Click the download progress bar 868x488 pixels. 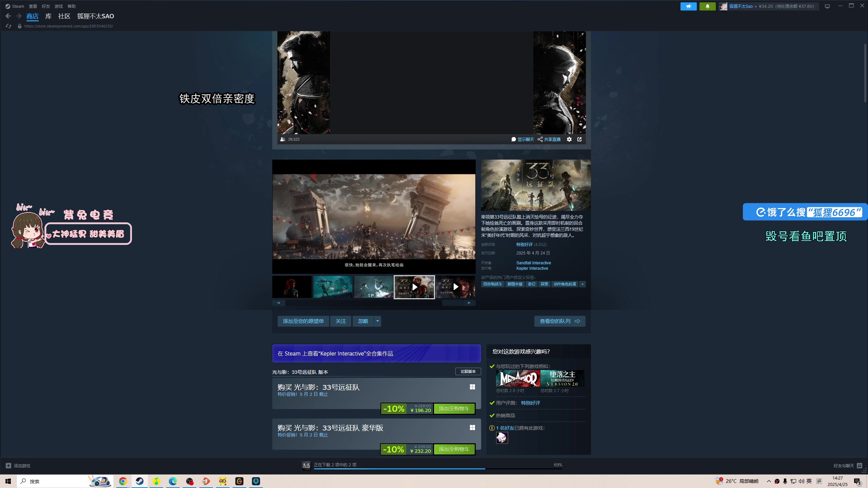coord(438,469)
